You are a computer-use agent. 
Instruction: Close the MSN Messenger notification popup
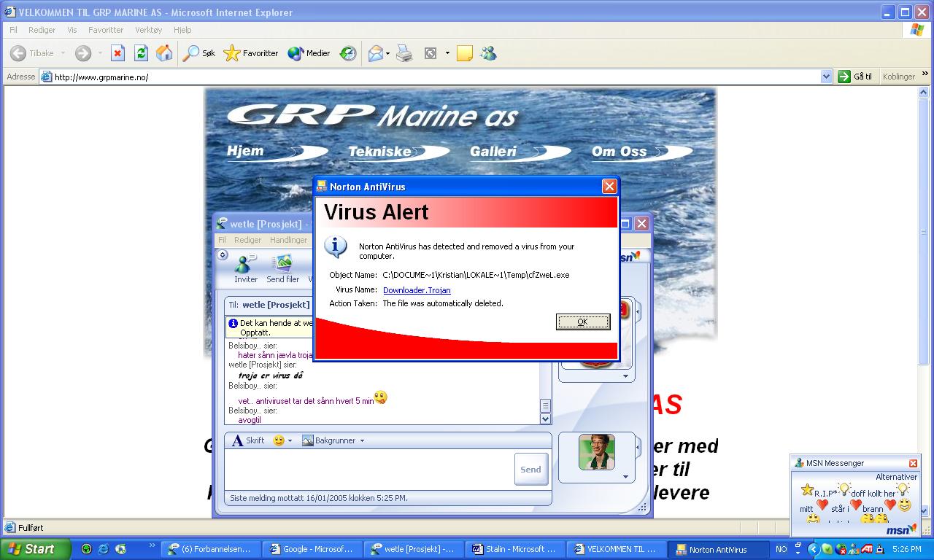click(913, 463)
